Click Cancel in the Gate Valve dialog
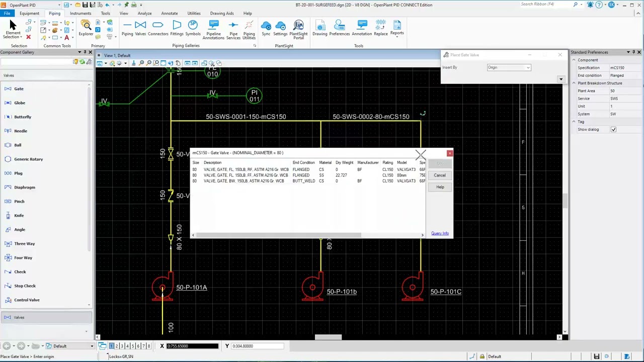The height and width of the screenshot is (362, 644). [x=440, y=175]
